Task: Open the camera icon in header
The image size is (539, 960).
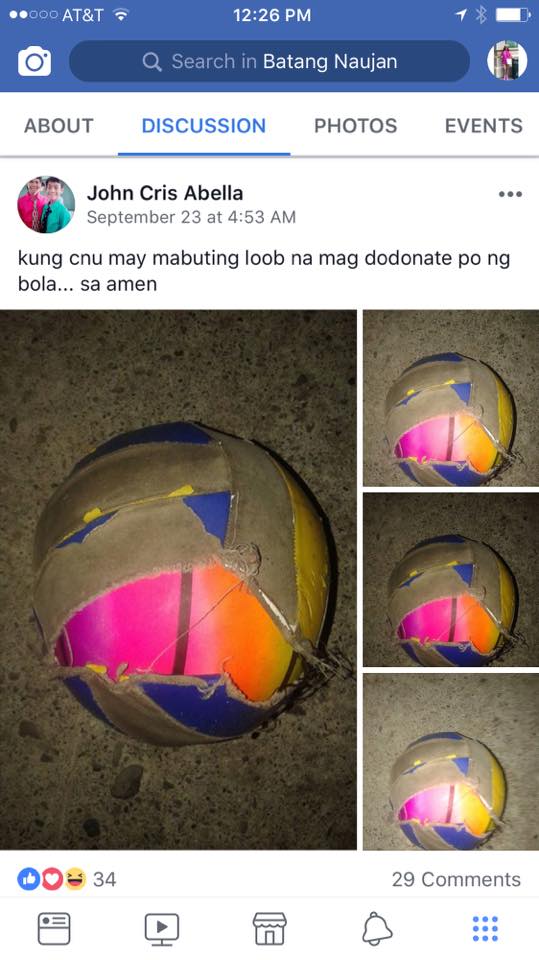Action: tap(34, 61)
